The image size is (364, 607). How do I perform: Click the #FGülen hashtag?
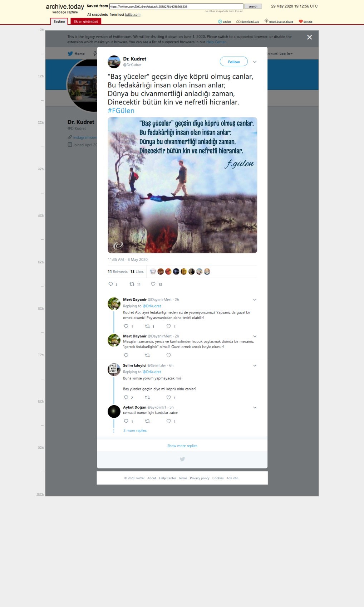(121, 111)
